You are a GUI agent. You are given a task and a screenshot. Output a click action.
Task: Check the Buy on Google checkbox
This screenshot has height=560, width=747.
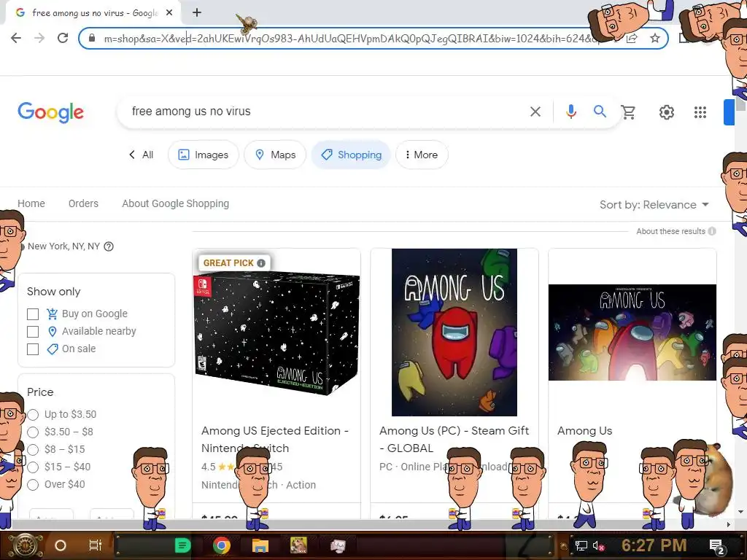pyautogui.click(x=33, y=314)
